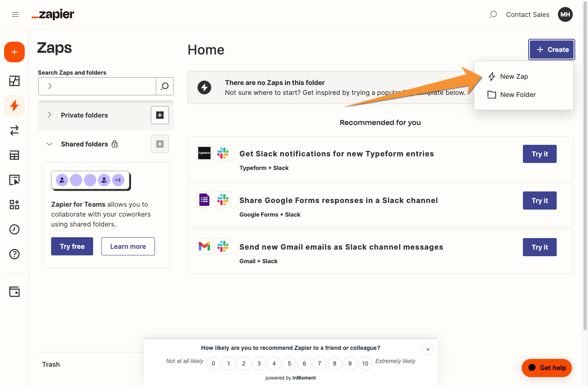Image resolution: width=588 pixels, height=387 pixels.
Task: Select the Zaps lightning icon in sidebar
Action: 14,106
